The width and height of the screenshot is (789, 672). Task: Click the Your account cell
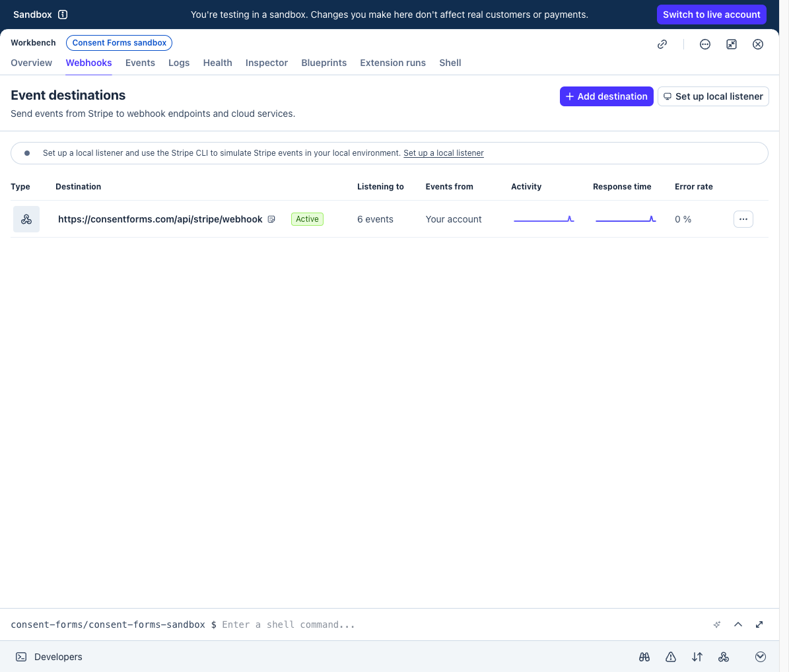(454, 219)
